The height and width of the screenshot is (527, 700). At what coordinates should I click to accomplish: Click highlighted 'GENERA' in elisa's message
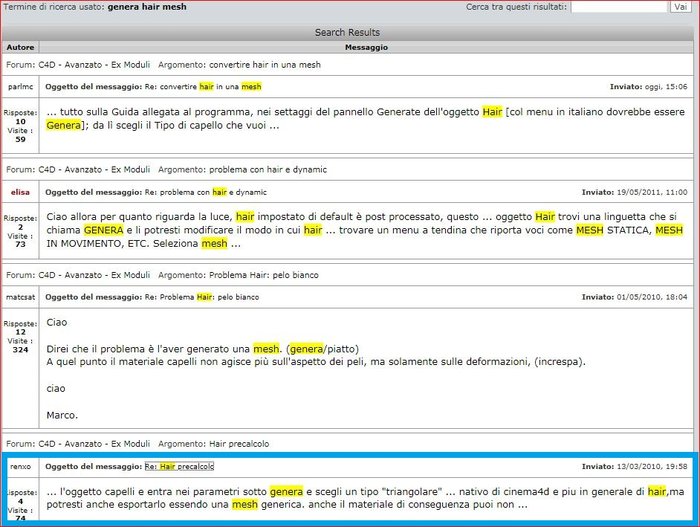pos(103,230)
